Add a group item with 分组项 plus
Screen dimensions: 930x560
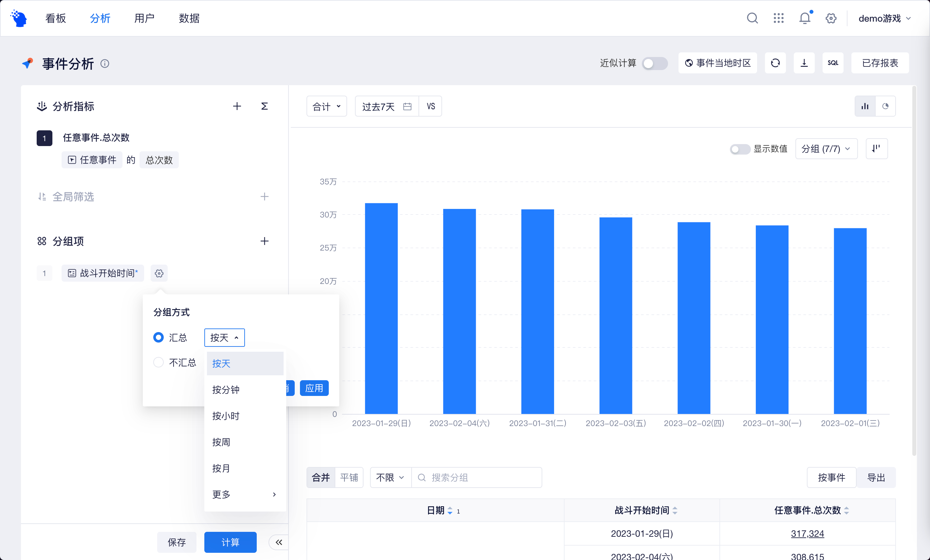point(265,241)
